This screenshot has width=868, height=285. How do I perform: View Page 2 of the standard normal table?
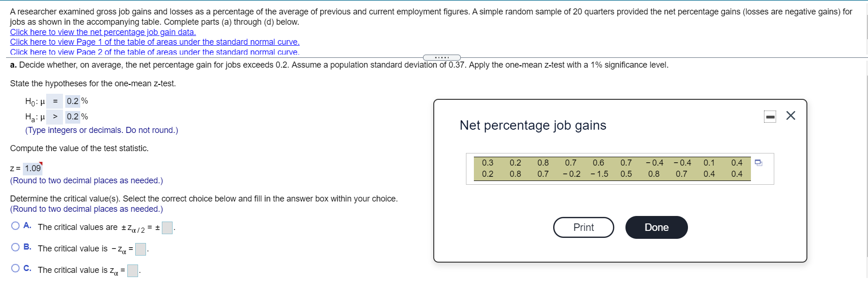155,52
